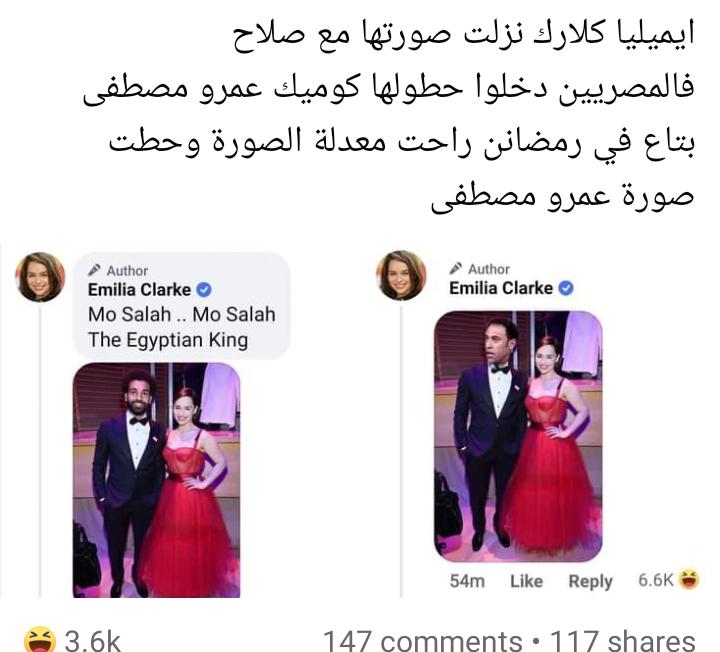Open the photo attached to left comment
720x652 pixels.
click(157, 480)
